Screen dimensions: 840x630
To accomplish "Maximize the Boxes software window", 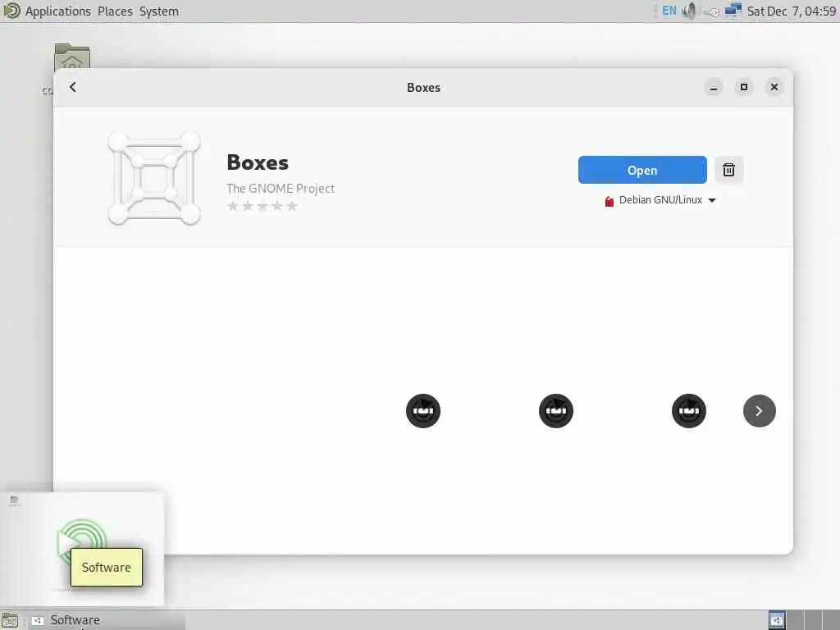I will click(743, 87).
